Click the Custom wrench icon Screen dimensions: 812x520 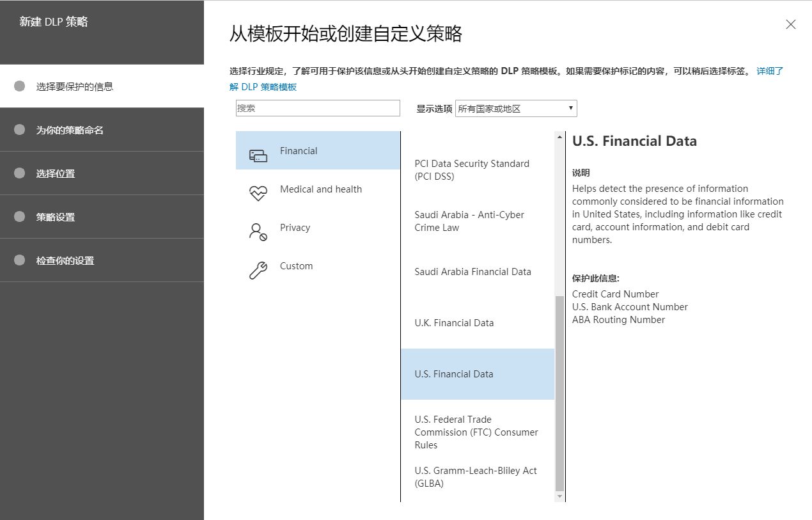258,270
